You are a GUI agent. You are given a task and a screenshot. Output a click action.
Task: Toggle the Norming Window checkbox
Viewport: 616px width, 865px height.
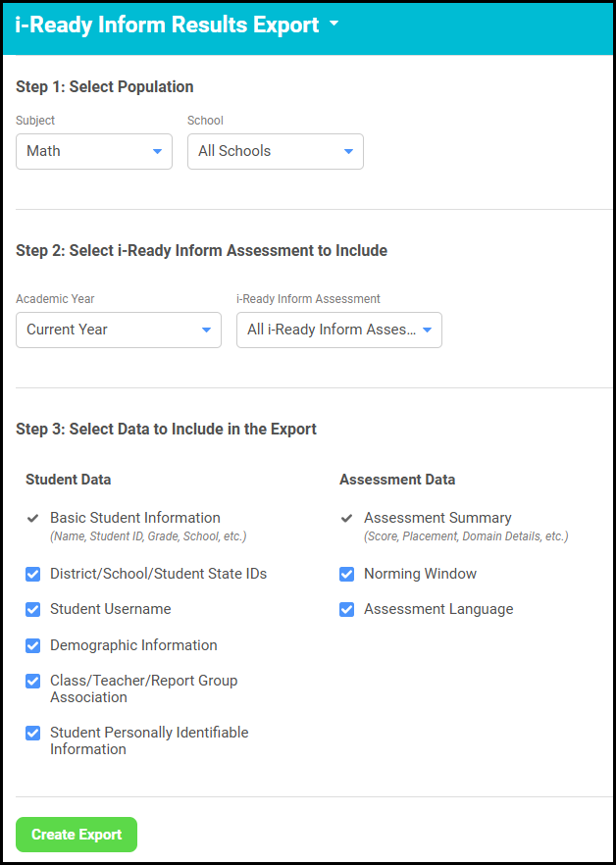coord(346,575)
